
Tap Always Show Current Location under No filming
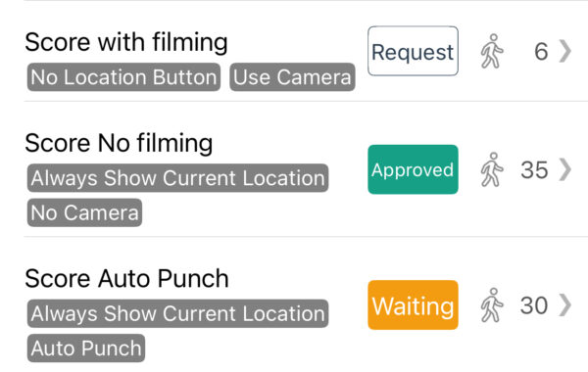point(177,178)
